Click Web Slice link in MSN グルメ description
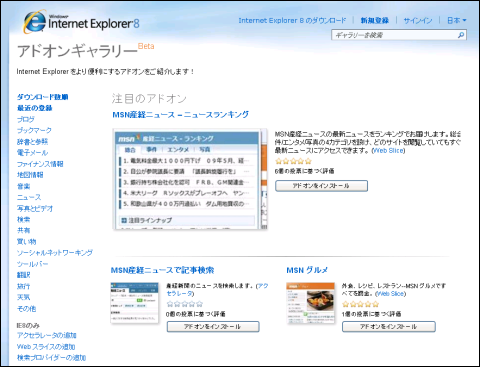Screen dimensions: 480x367 [391, 294]
